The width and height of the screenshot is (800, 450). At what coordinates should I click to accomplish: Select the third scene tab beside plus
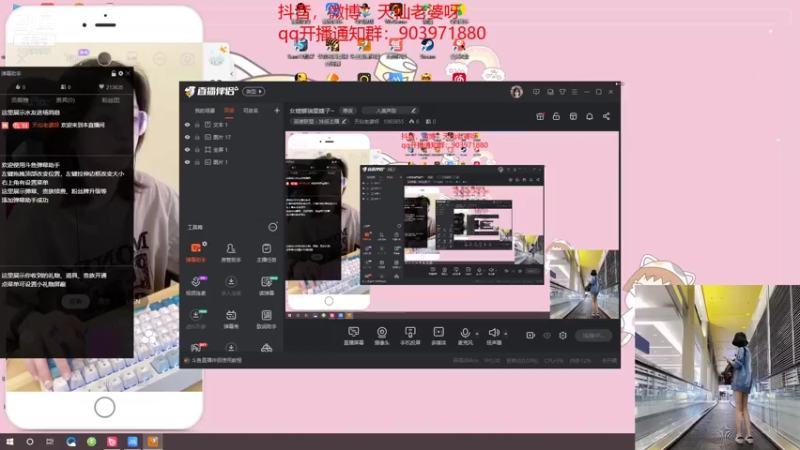click(x=251, y=111)
